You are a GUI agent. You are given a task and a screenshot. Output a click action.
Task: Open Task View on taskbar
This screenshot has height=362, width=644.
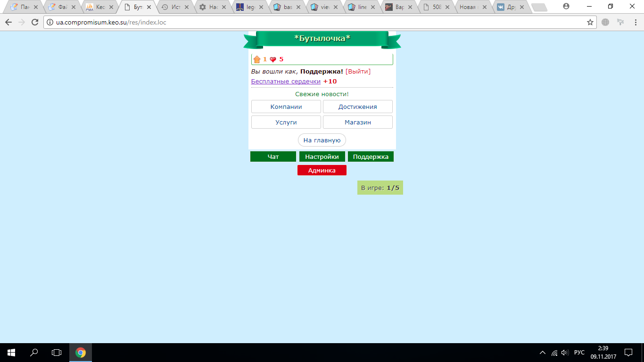point(57,352)
